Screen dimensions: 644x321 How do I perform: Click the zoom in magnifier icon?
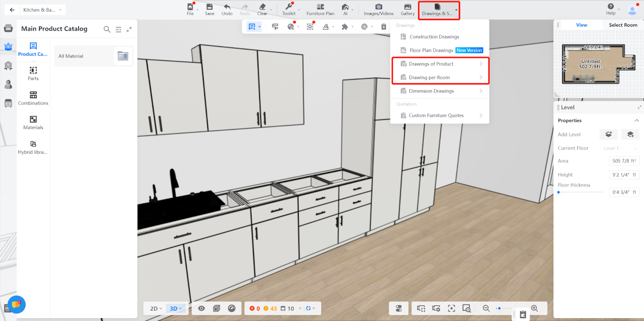click(535, 308)
